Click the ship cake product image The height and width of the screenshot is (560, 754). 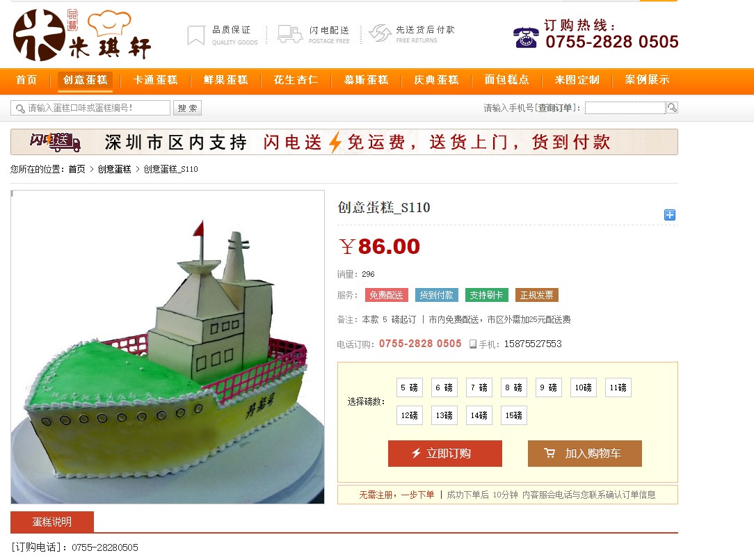tap(168, 347)
